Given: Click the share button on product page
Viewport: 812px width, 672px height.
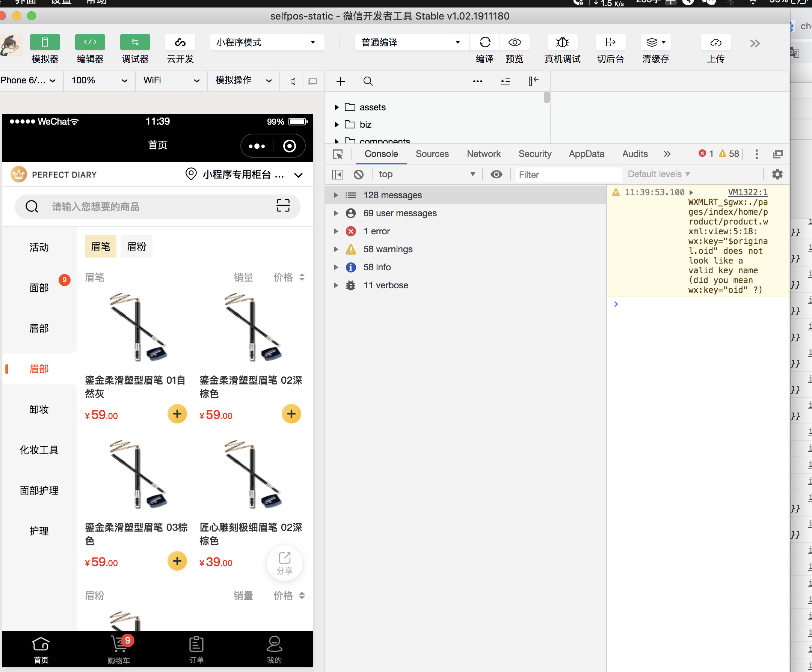Looking at the screenshot, I should pyautogui.click(x=285, y=562).
